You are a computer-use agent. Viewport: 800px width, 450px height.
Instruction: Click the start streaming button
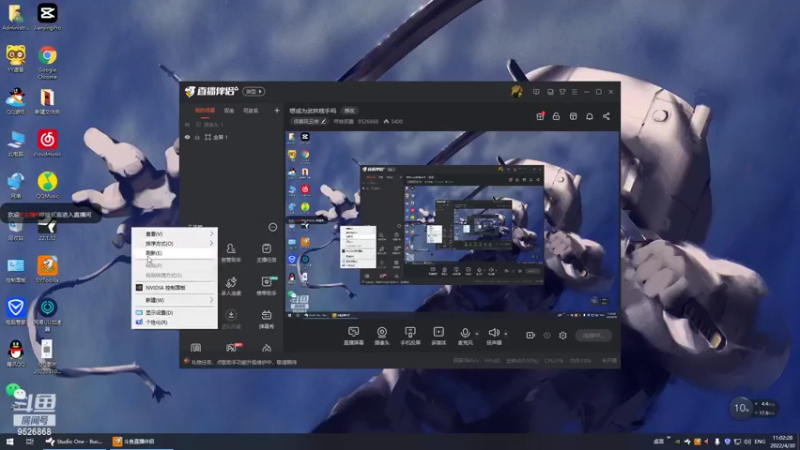click(593, 335)
